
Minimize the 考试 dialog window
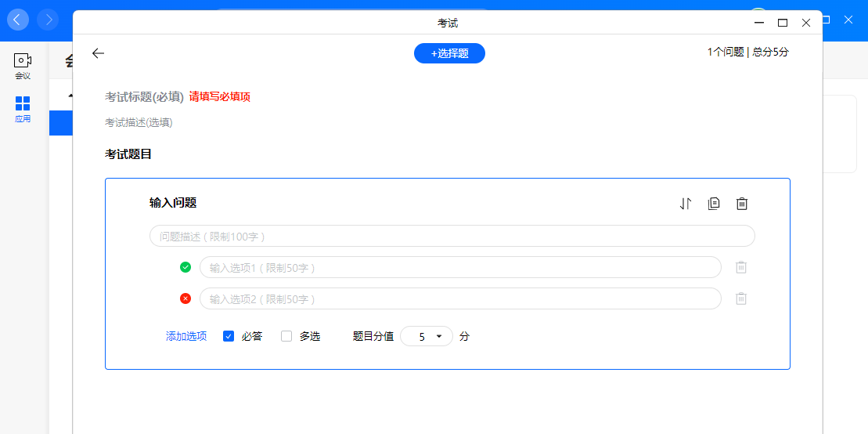click(x=759, y=23)
